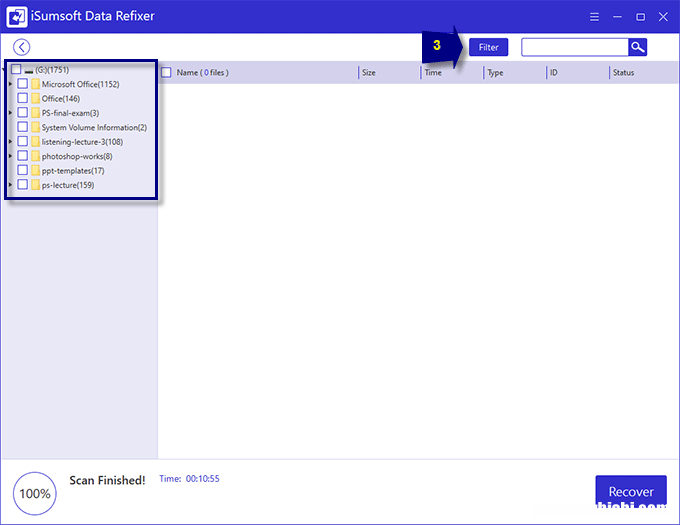The width and height of the screenshot is (680, 525).
Task: Check the ps-lecture(159) checkbox
Action: (23, 184)
